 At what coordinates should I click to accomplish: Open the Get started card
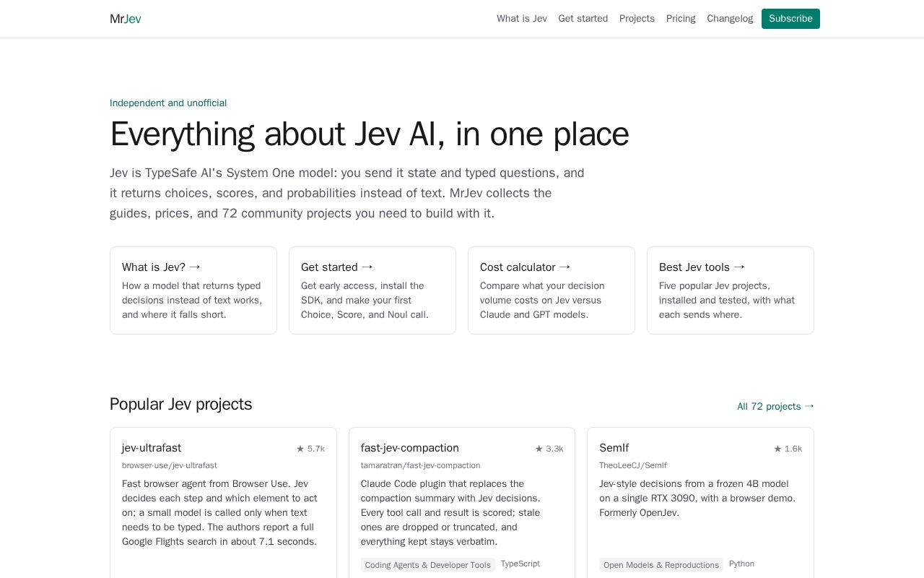click(372, 290)
